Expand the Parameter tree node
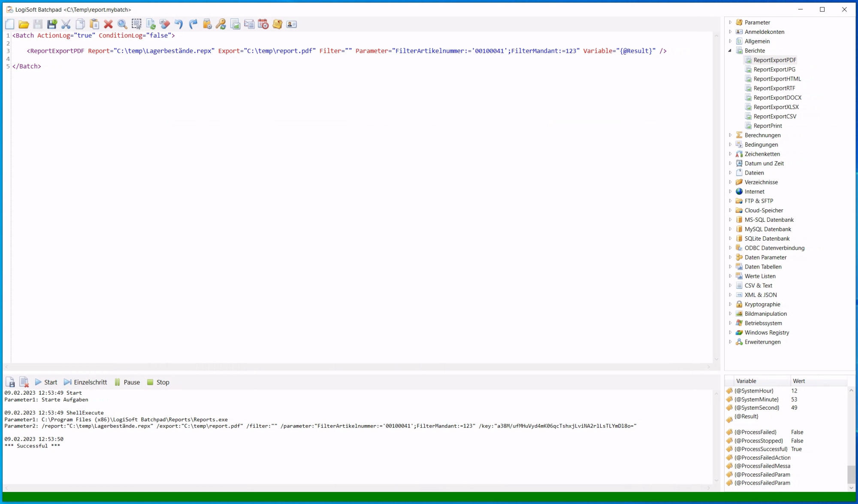858x504 pixels. click(730, 22)
